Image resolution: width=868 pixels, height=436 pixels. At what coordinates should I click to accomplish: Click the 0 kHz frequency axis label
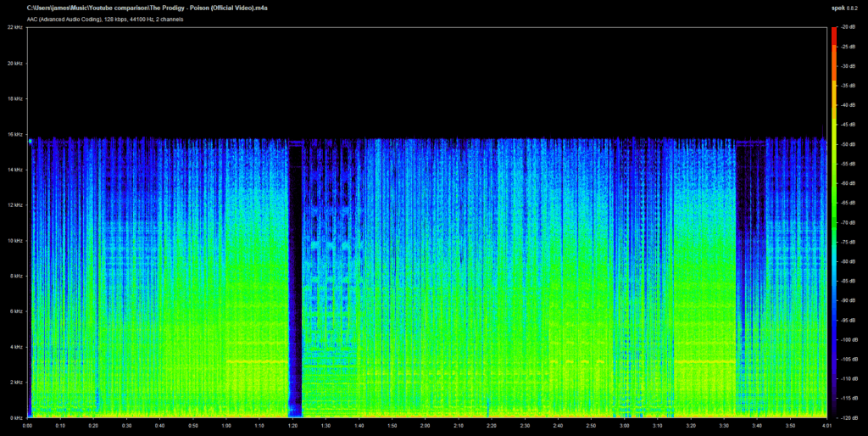[17, 417]
